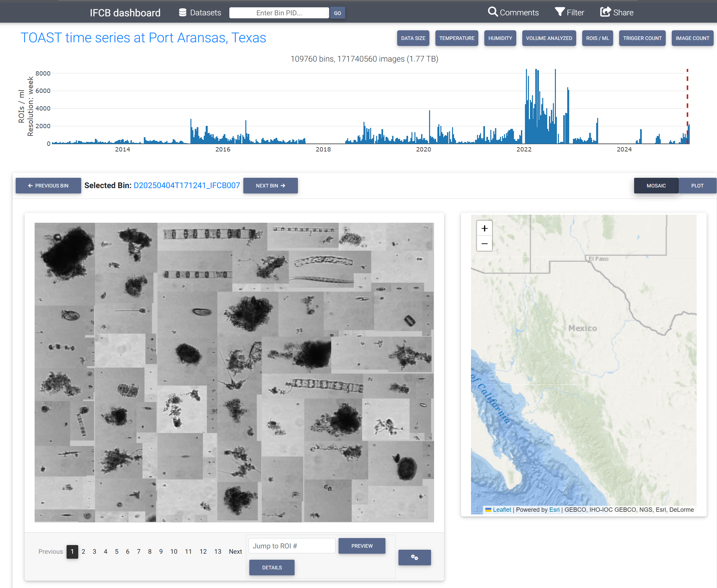
Task: Click the Share icon
Action: click(x=605, y=12)
